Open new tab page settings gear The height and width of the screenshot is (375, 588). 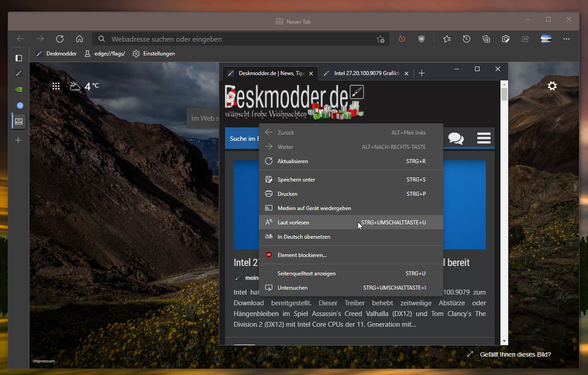(552, 86)
